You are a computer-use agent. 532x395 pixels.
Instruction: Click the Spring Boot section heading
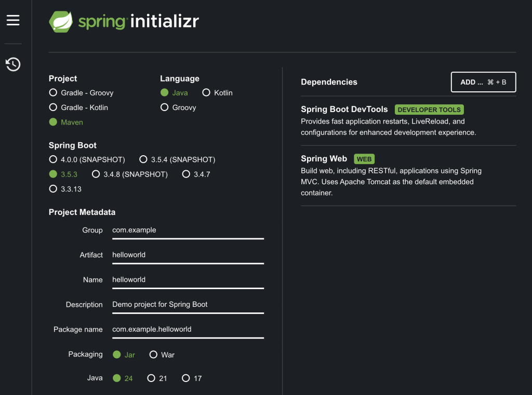pyautogui.click(x=73, y=145)
